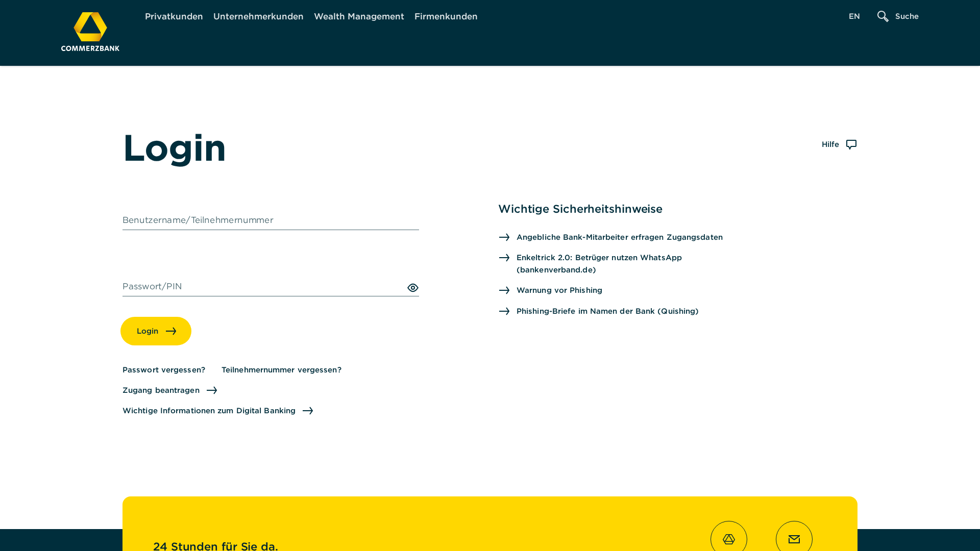Open the Wealth Management menu
Image resolution: width=980 pixels, height=551 pixels.
pyautogui.click(x=359, y=16)
